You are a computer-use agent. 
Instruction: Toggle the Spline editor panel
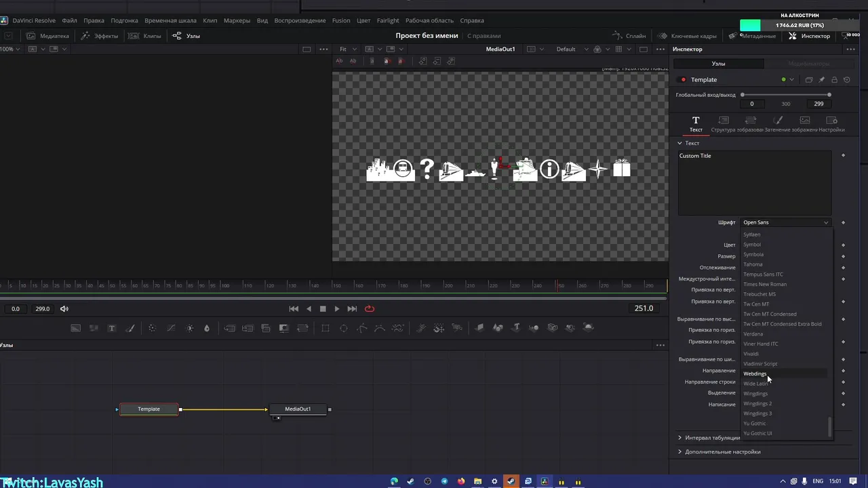point(629,36)
